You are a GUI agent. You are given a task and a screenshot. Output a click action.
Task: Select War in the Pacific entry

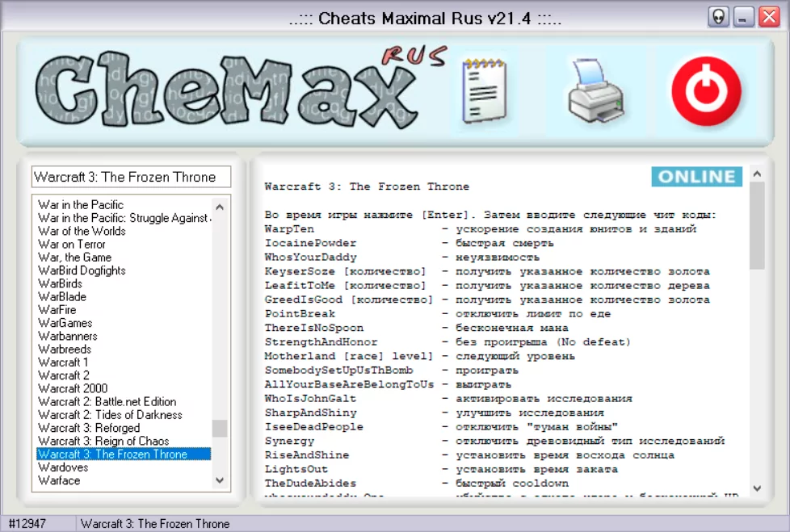coord(124,205)
